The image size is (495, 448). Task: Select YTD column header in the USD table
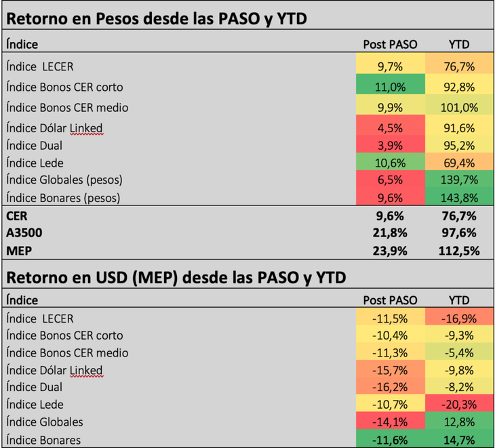click(459, 300)
